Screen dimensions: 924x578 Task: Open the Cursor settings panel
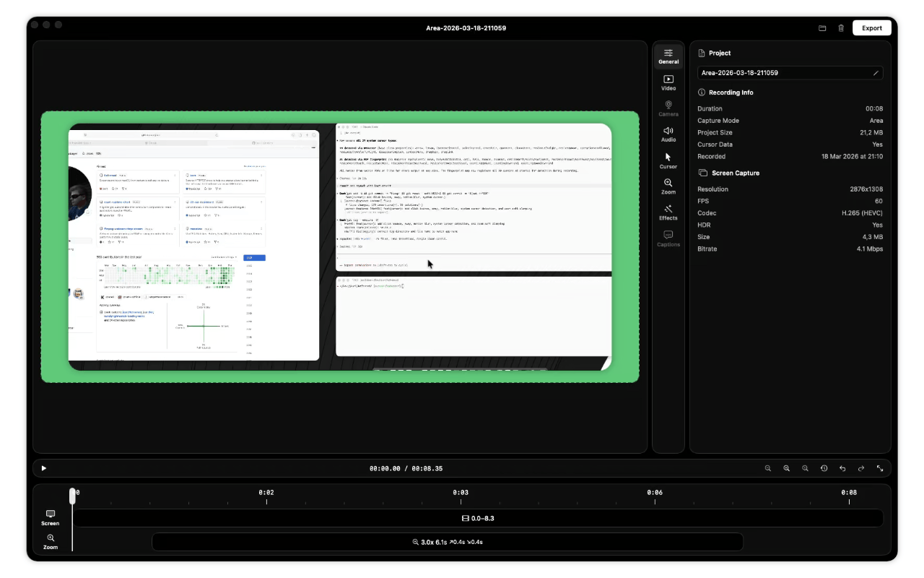click(x=668, y=160)
